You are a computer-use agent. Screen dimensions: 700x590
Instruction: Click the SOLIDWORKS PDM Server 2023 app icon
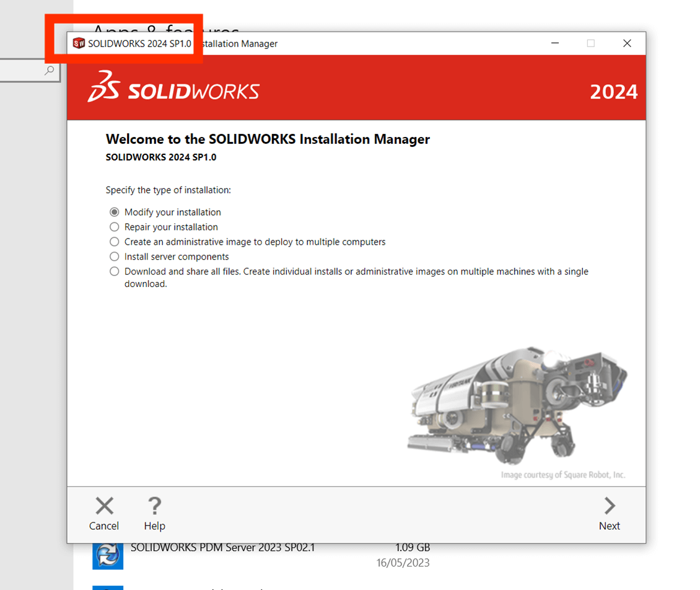108,555
